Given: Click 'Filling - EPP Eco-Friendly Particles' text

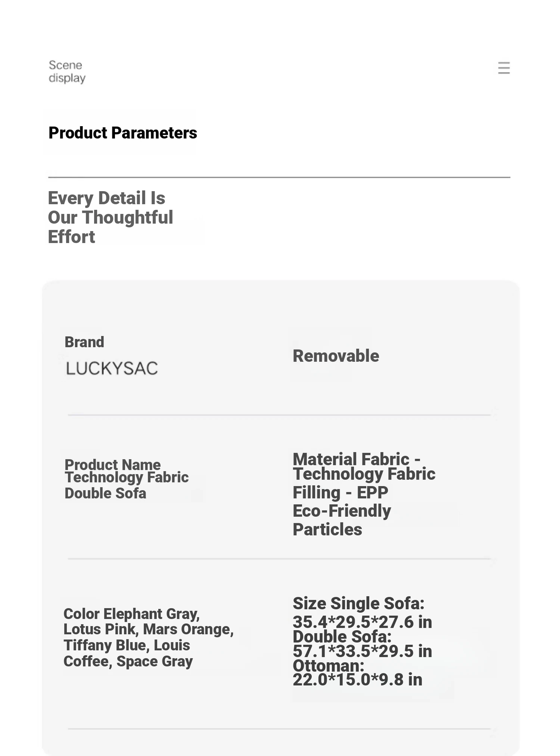Looking at the screenshot, I should tap(342, 511).
